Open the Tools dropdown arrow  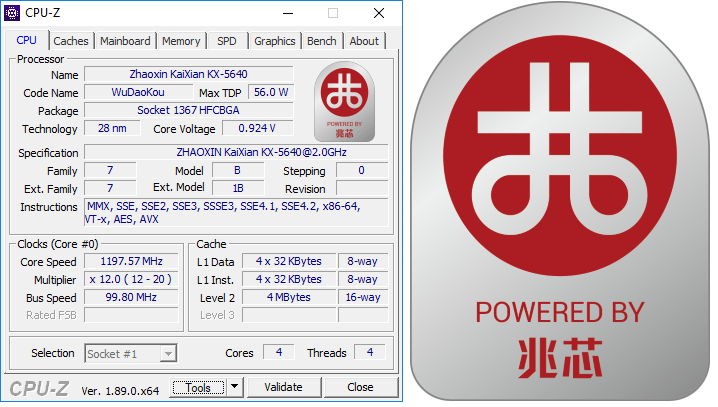(234, 387)
